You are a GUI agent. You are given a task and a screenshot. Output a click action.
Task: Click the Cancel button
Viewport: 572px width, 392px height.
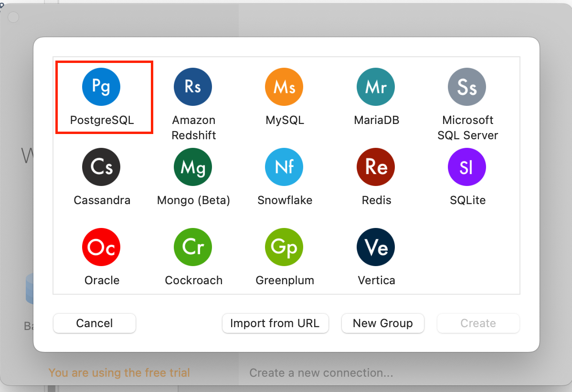95,323
